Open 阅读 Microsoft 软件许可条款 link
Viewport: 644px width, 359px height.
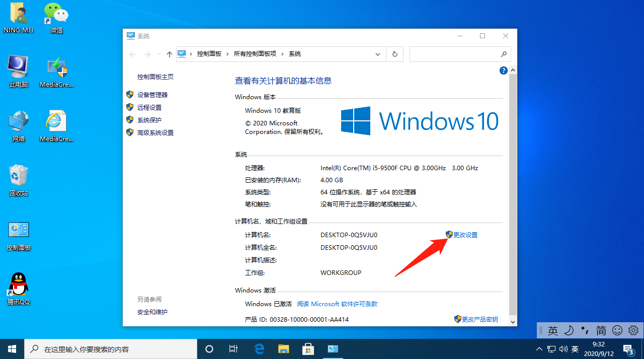(337, 304)
